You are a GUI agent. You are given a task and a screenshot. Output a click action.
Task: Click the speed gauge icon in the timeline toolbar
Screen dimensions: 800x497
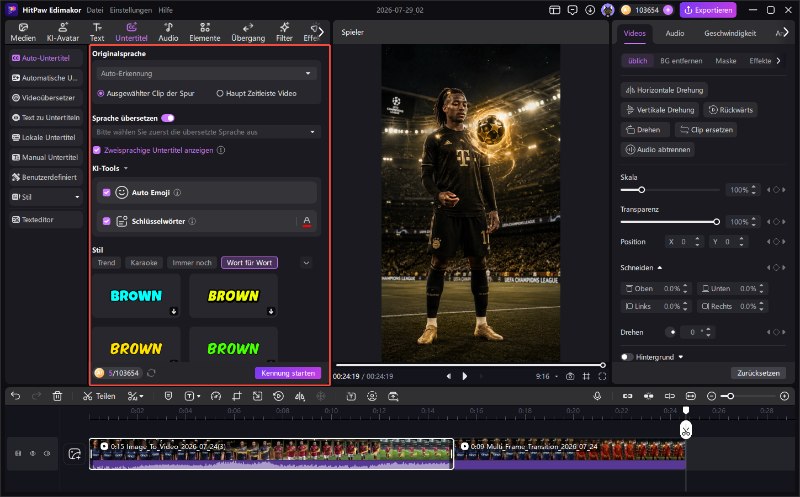[216, 396]
